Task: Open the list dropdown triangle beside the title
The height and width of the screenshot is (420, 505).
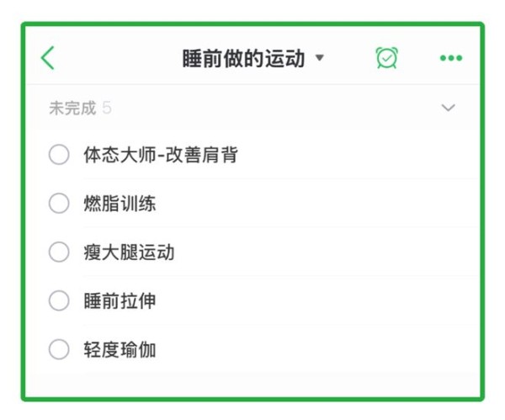Action: click(319, 58)
